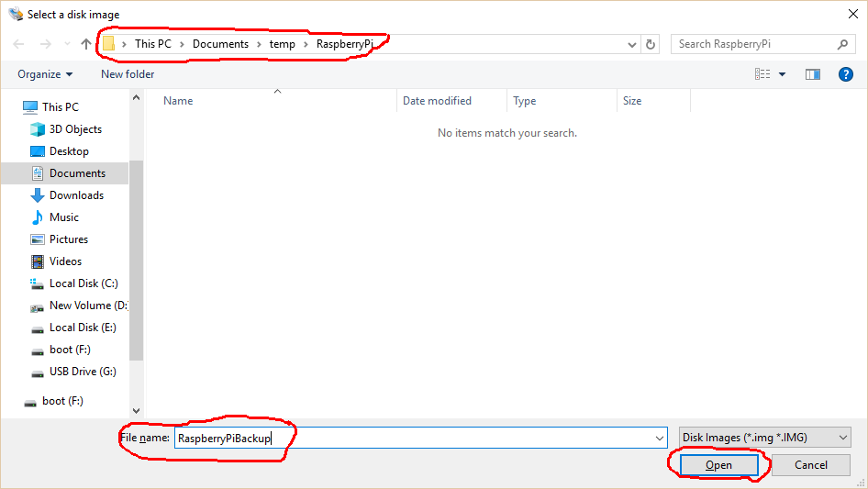Click the Up one level arrow

click(x=86, y=44)
